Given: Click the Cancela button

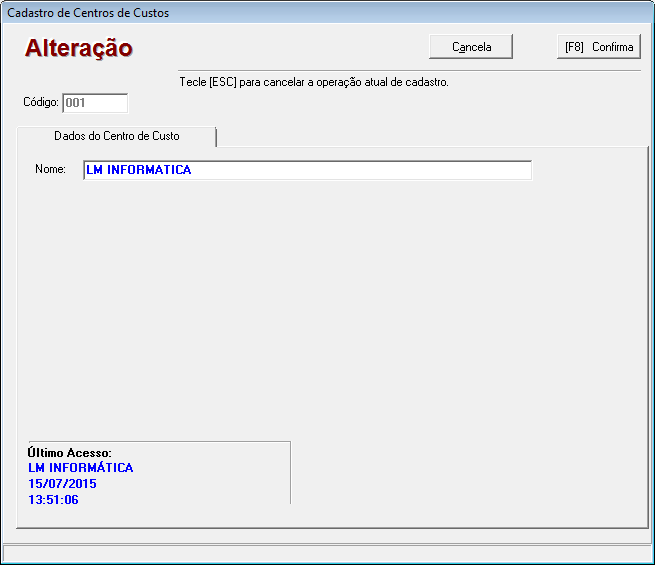Looking at the screenshot, I should pos(471,47).
